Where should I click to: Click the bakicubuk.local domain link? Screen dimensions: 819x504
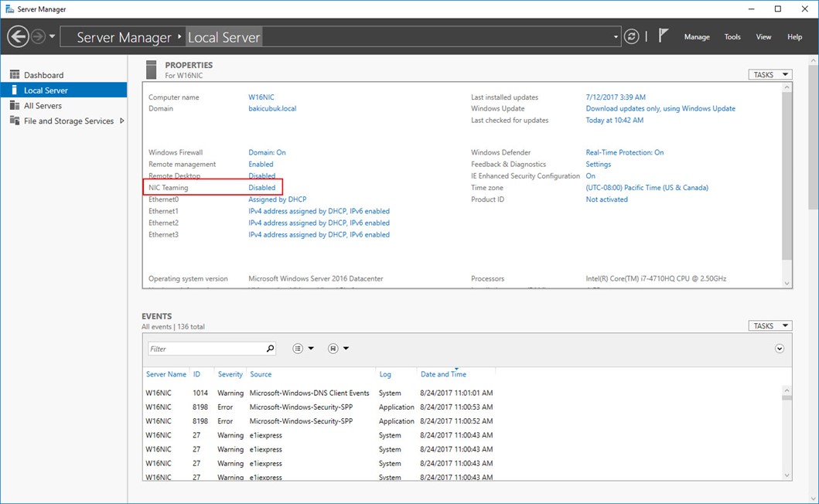click(x=272, y=109)
